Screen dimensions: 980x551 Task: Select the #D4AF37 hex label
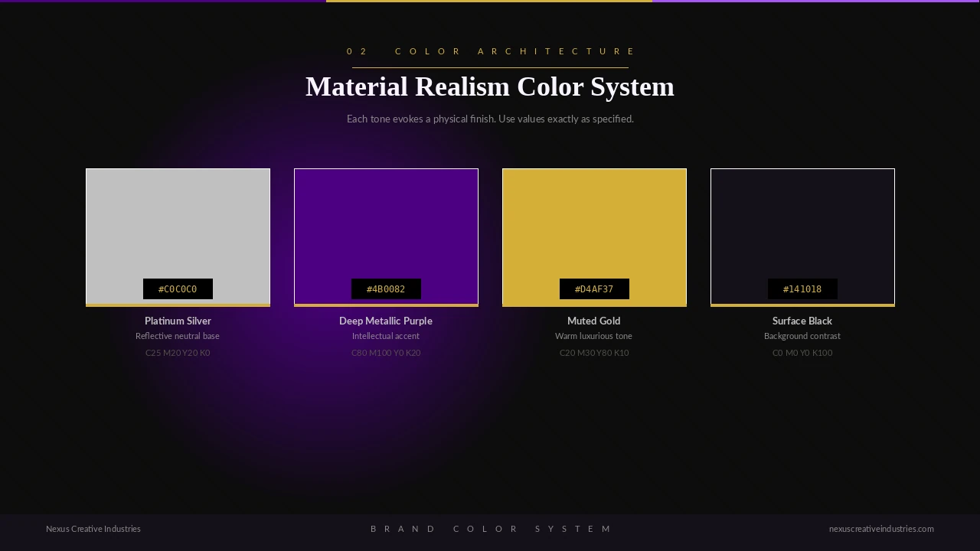(594, 289)
